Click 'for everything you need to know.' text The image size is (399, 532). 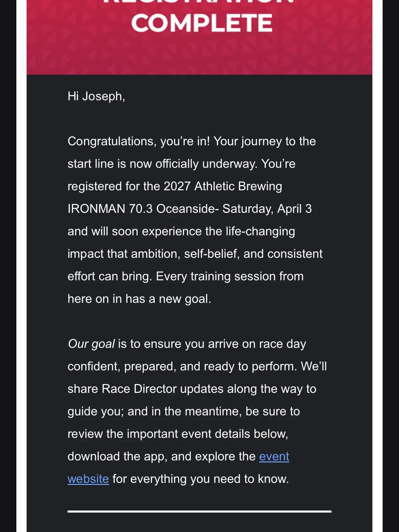201,479
